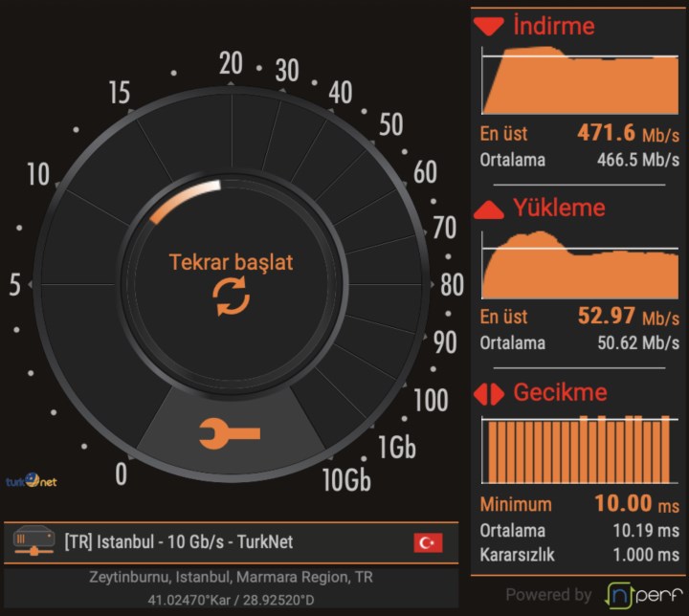
Task: Select the Istanbul TurkNet server bar
Action: [x=230, y=542]
